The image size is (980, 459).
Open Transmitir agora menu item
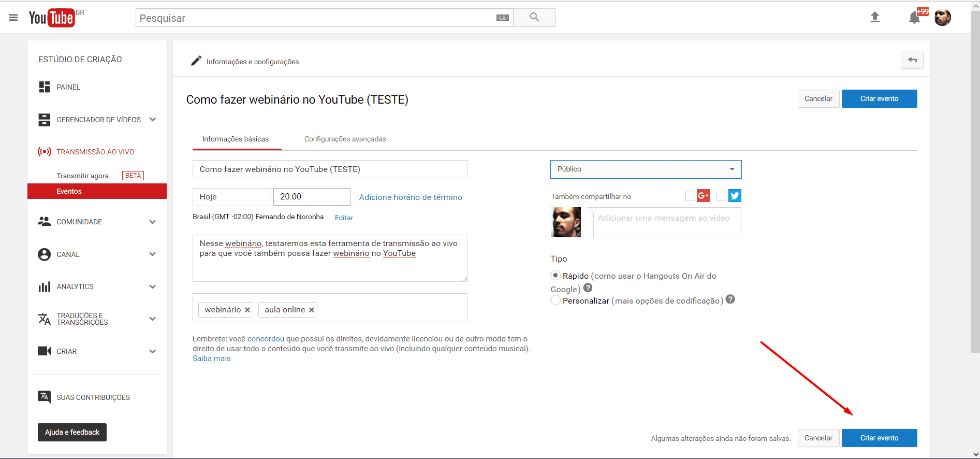click(83, 176)
